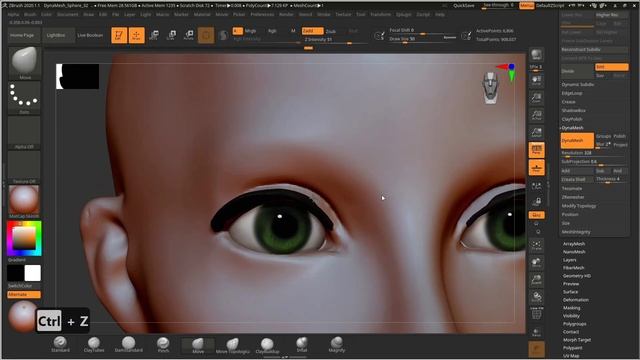Click the QuickSave button
This screenshot has height=360, width=640.
click(x=464, y=6)
